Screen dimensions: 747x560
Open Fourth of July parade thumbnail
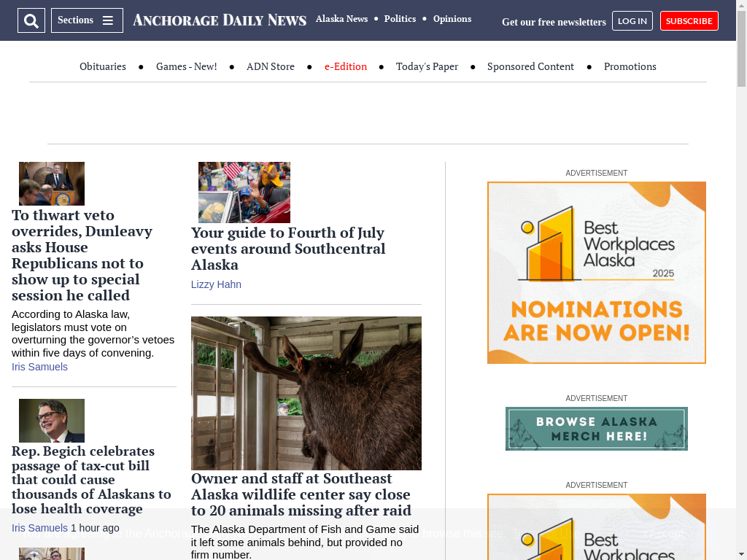pos(244,192)
